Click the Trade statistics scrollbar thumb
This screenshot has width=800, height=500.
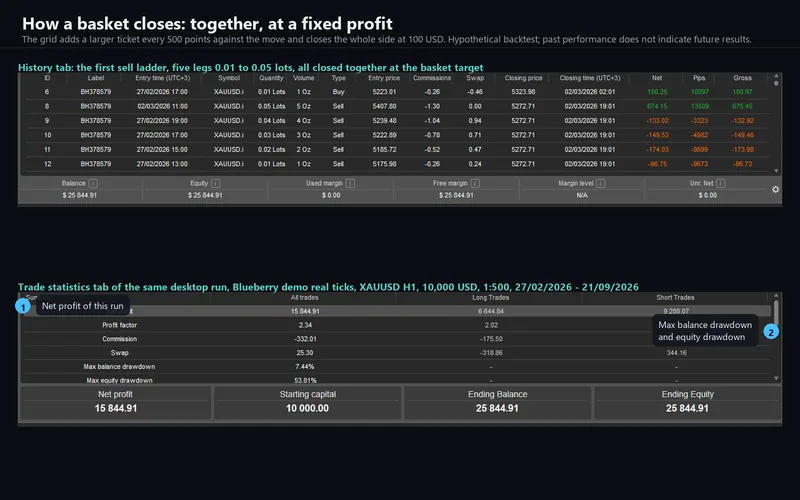(776, 312)
